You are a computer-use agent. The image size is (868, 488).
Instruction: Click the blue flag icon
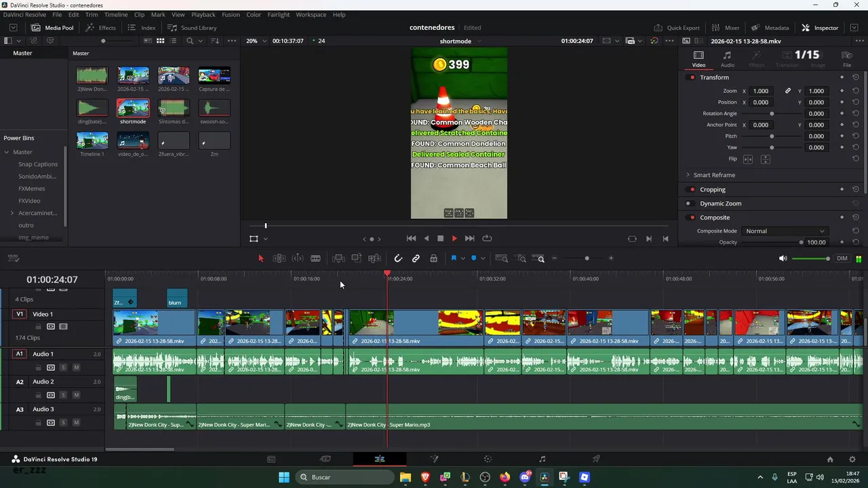coord(453,258)
